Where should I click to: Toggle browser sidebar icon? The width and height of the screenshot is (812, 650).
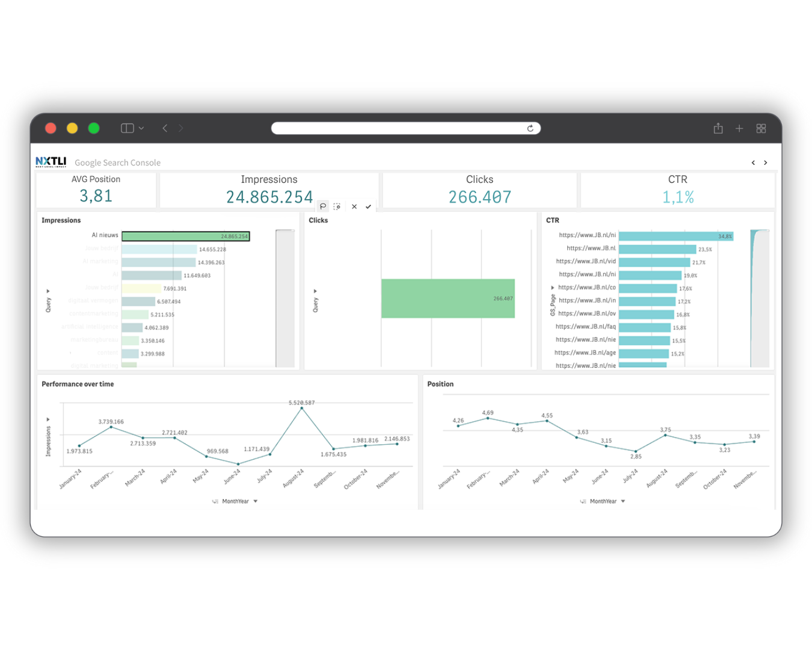click(128, 128)
